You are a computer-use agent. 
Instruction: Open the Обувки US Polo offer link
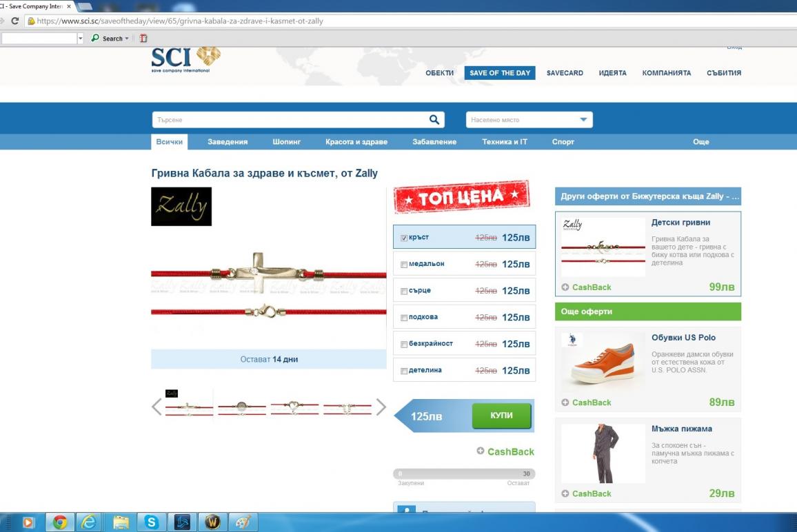[x=684, y=338]
